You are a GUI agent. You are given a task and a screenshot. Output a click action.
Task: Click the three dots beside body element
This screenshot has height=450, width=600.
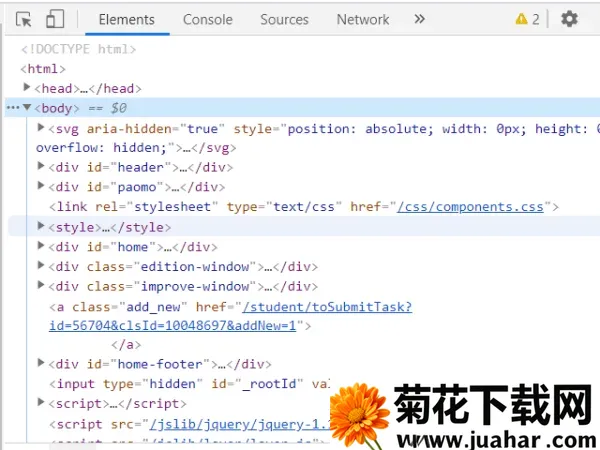coord(12,108)
